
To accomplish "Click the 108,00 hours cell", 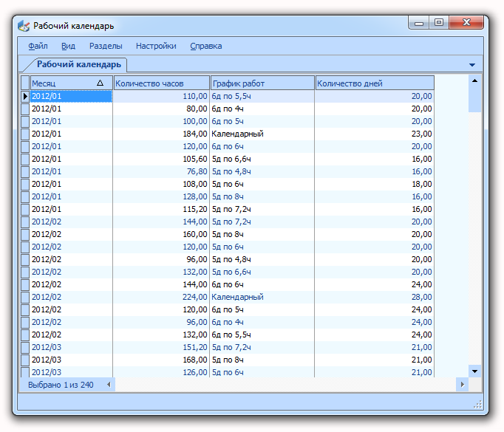I will pyautogui.click(x=161, y=184).
